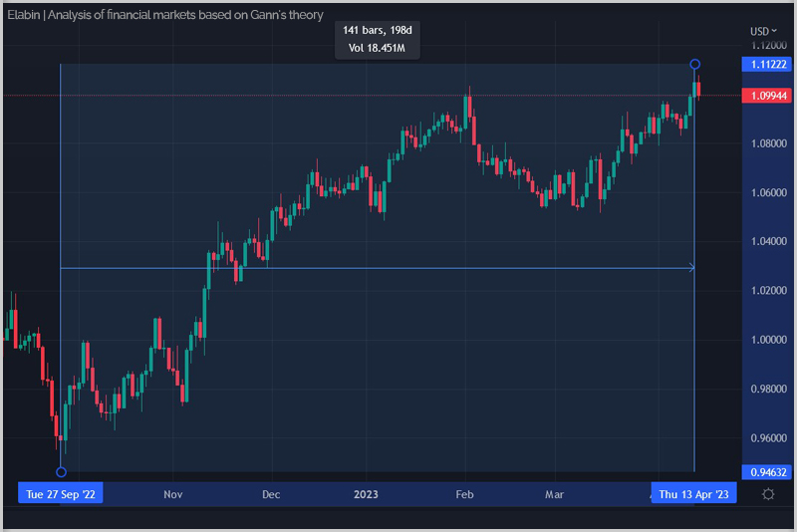
Task: Click the Dec label on time axis
Action: (271, 494)
